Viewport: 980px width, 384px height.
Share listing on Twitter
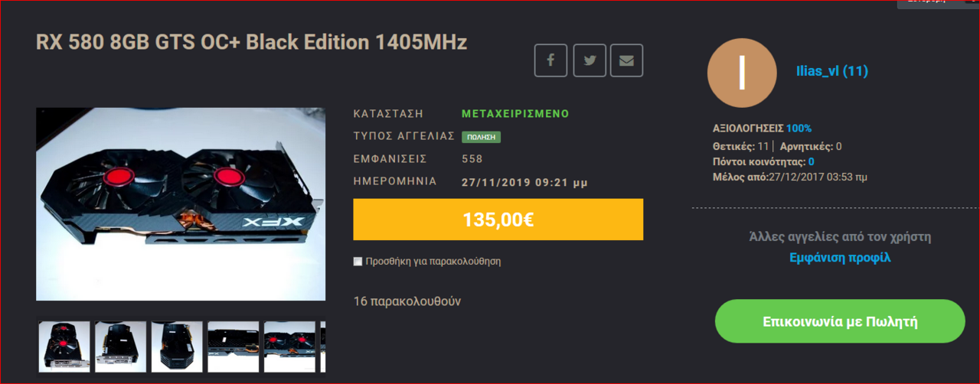[x=590, y=60]
